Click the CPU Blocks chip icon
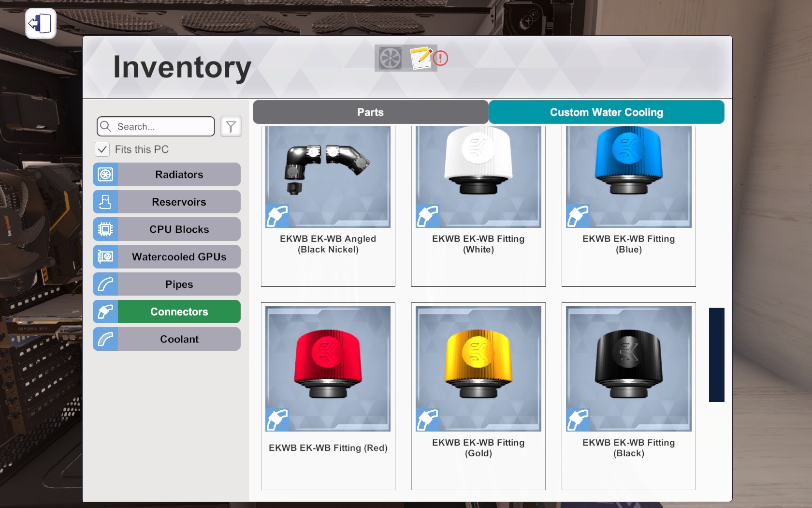 (105, 229)
